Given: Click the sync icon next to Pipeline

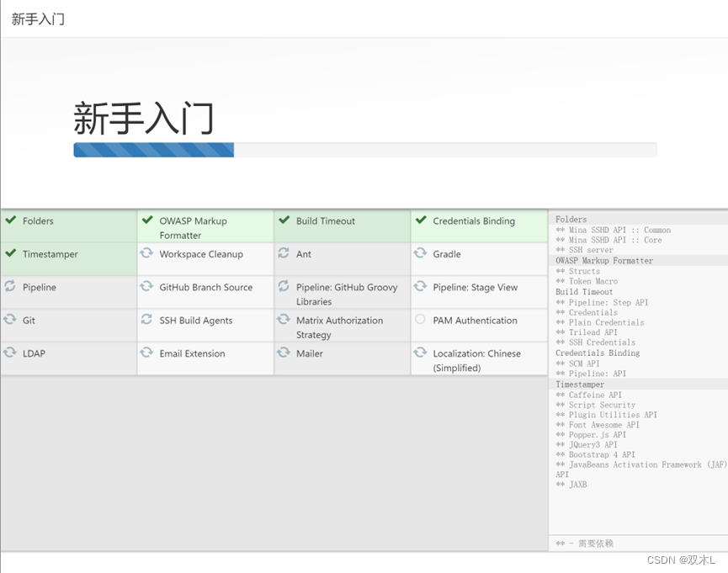Looking at the screenshot, I should (x=10, y=286).
